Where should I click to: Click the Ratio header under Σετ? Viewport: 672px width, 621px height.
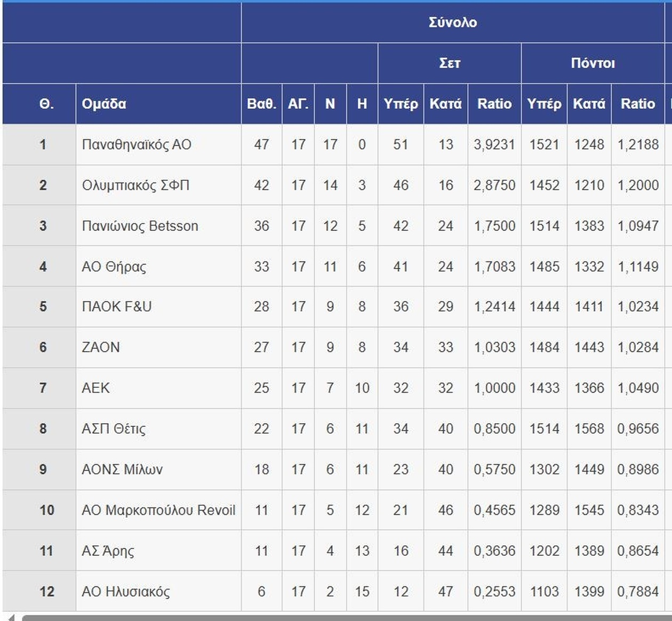tap(494, 103)
